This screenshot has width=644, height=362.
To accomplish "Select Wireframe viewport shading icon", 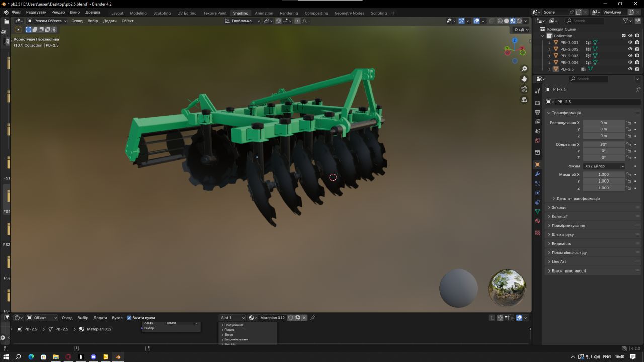I will coord(500,21).
